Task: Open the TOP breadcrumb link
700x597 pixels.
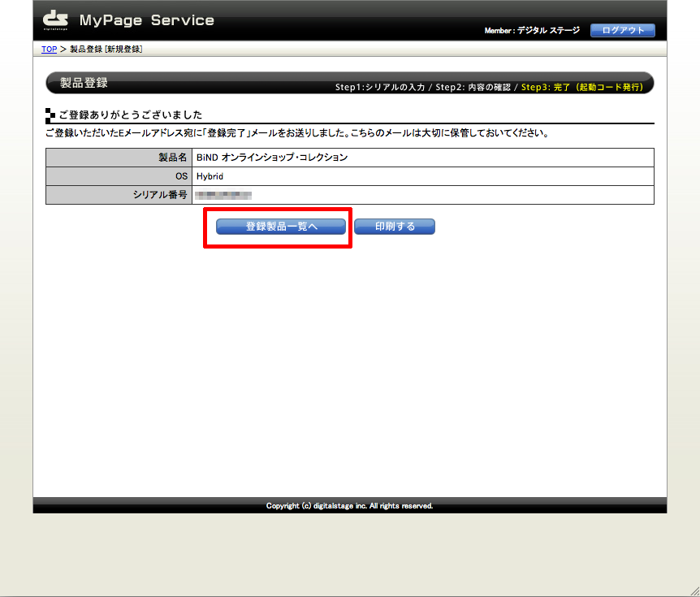Action: click(x=49, y=49)
